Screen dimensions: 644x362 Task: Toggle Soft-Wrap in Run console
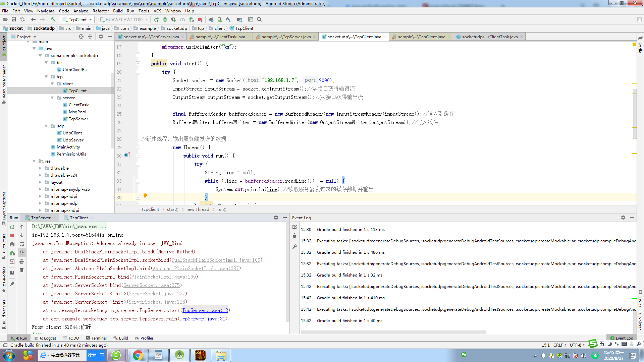[x=22, y=244]
